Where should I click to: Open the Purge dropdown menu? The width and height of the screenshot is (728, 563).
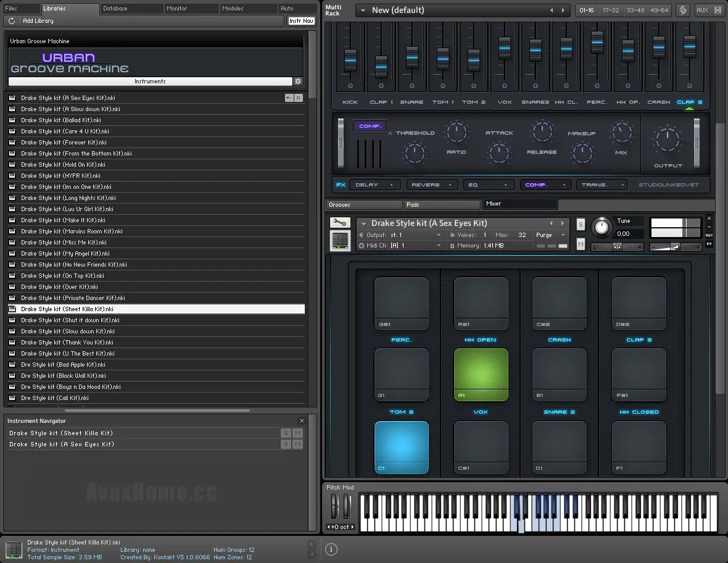tap(551, 235)
